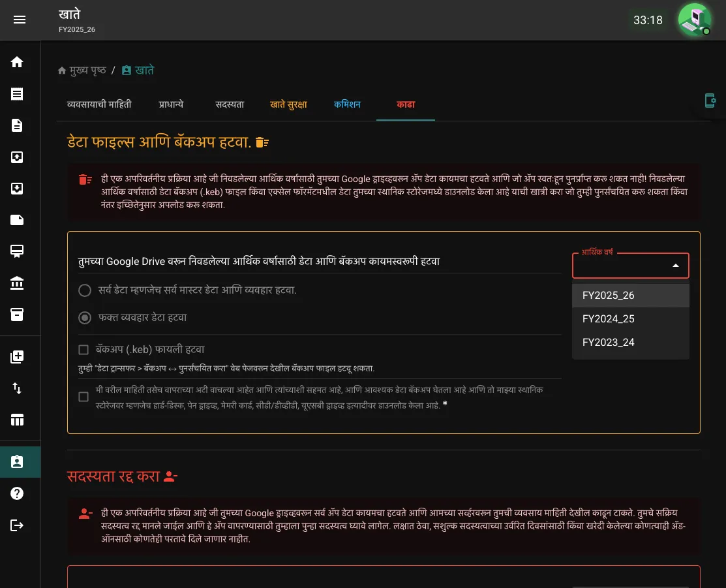Click the user avatar in top bar
Viewport: 726px width, 588px height.
click(694, 20)
